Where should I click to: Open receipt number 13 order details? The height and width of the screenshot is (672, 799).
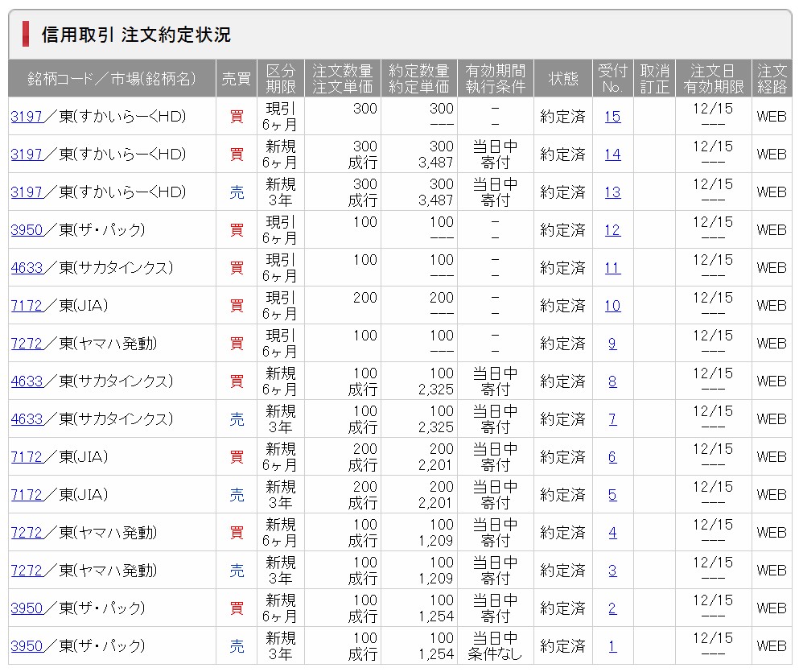pyautogui.click(x=612, y=192)
